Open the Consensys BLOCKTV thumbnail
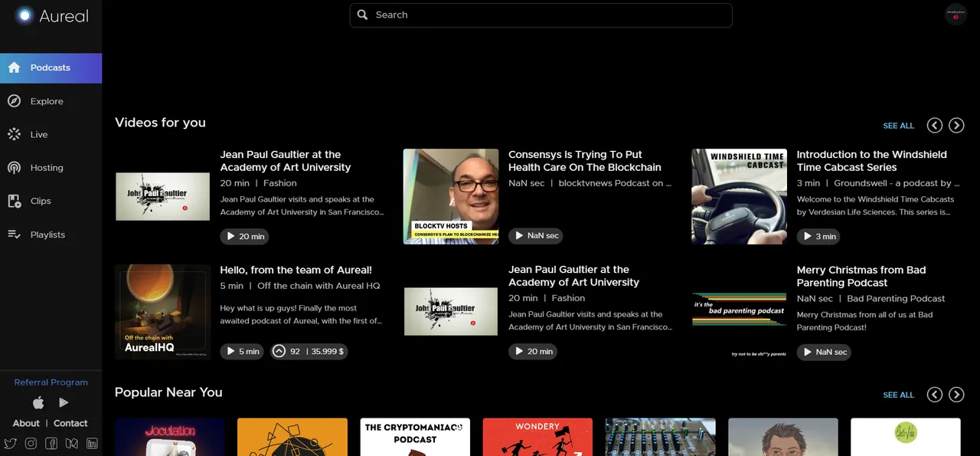The width and height of the screenshot is (980, 456). [x=451, y=196]
